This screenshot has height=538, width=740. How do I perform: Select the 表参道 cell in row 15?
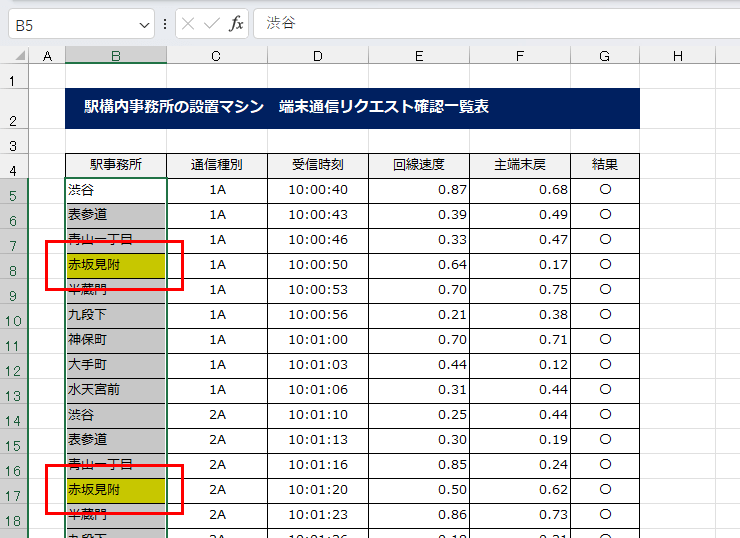pyautogui.click(x=116, y=440)
